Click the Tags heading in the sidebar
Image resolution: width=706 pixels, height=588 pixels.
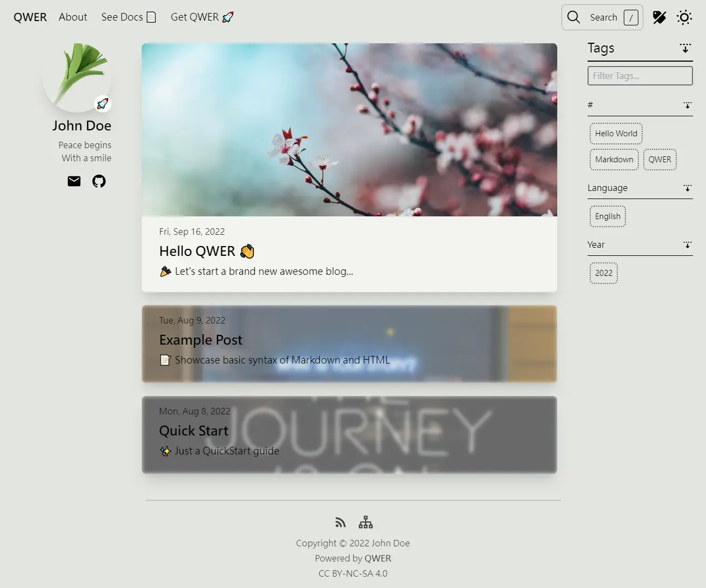(601, 48)
